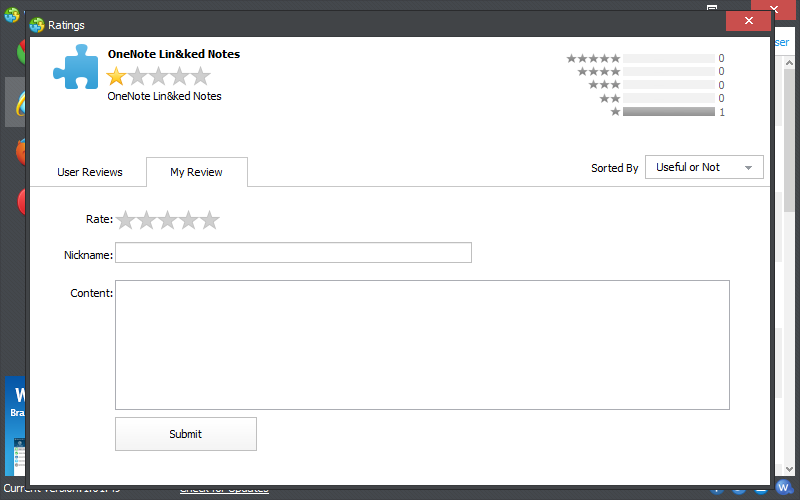Click the two-star rating bar
Screen dimensions: 800x500
[x=669, y=98]
